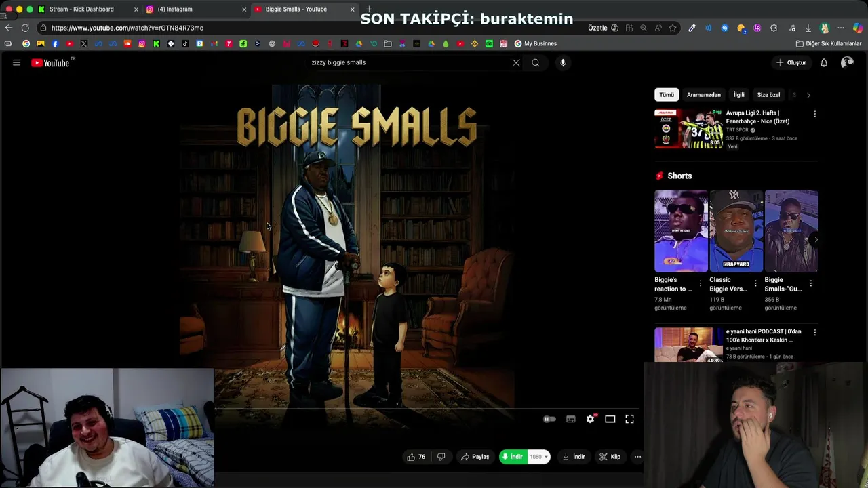Select the Tümü filter chip
The image size is (868, 488).
point(667,95)
